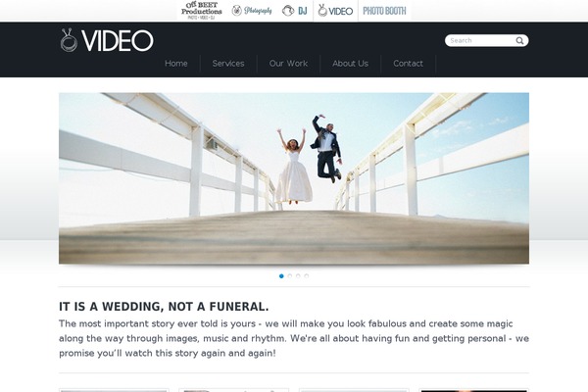Open the Photo Booth link
588x392 pixels.
click(384, 11)
